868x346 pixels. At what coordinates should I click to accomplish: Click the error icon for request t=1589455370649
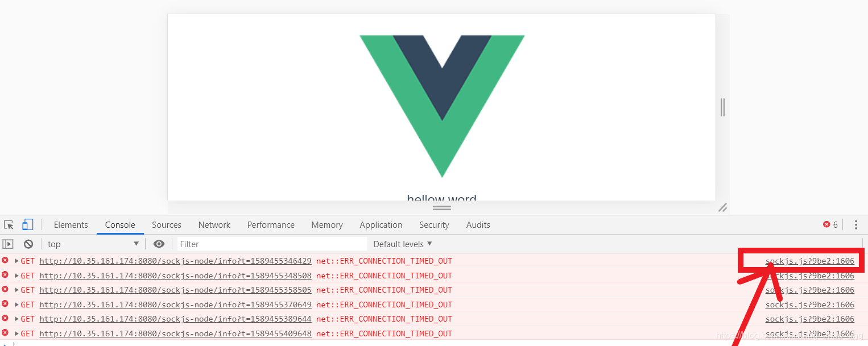click(x=5, y=304)
